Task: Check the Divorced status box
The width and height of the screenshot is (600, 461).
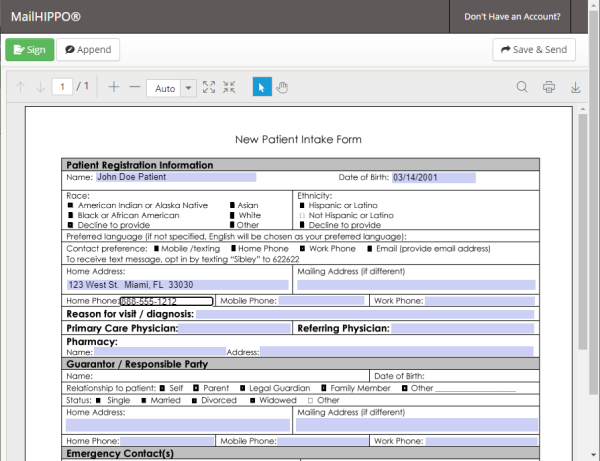Action: [x=194, y=401]
